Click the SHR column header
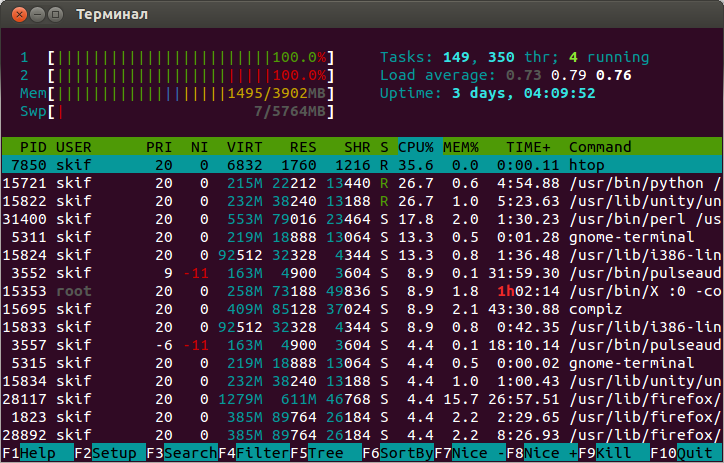The image size is (724, 463). 357,147
